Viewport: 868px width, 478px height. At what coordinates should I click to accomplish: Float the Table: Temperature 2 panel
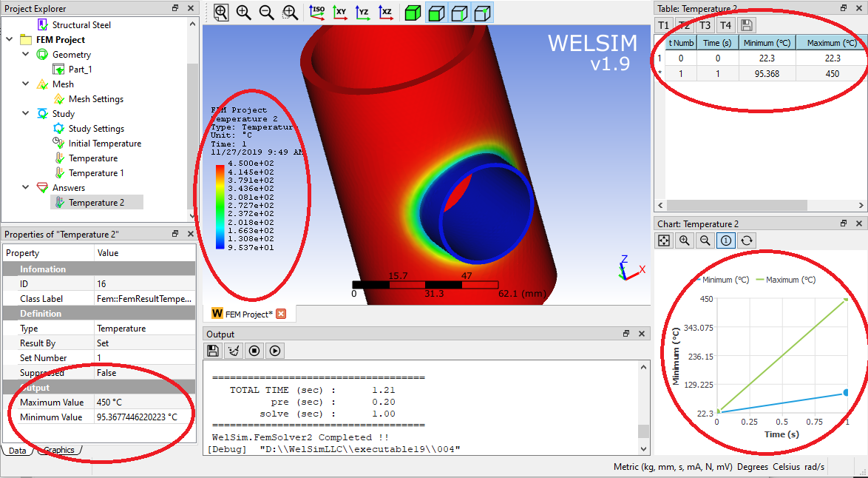[844, 7]
